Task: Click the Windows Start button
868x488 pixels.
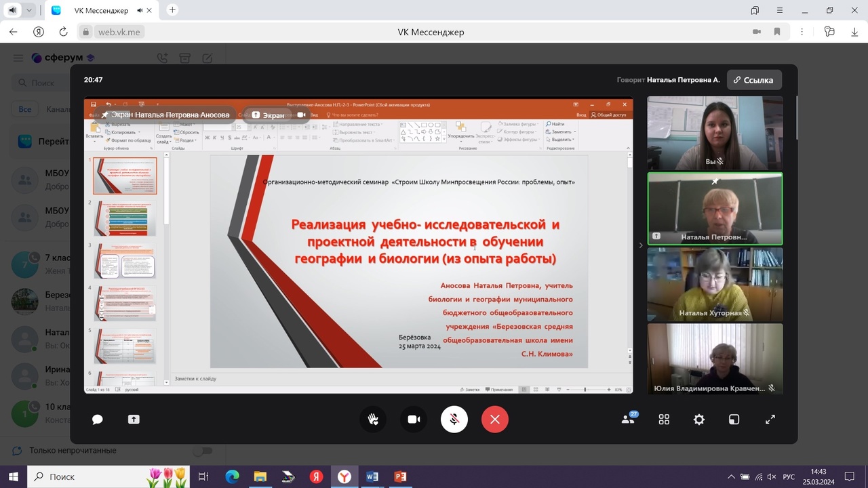Action: [14, 476]
